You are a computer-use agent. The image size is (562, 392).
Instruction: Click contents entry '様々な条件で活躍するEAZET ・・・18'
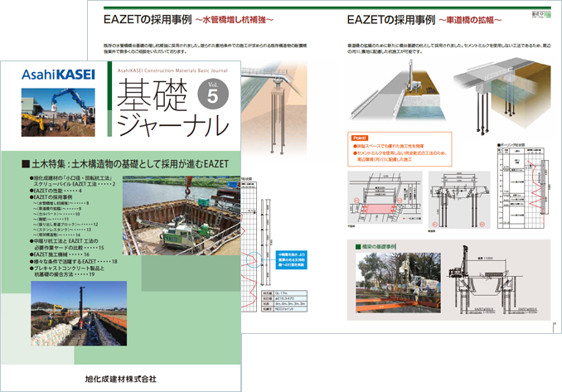pyautogui.click(x=74, y=261)
